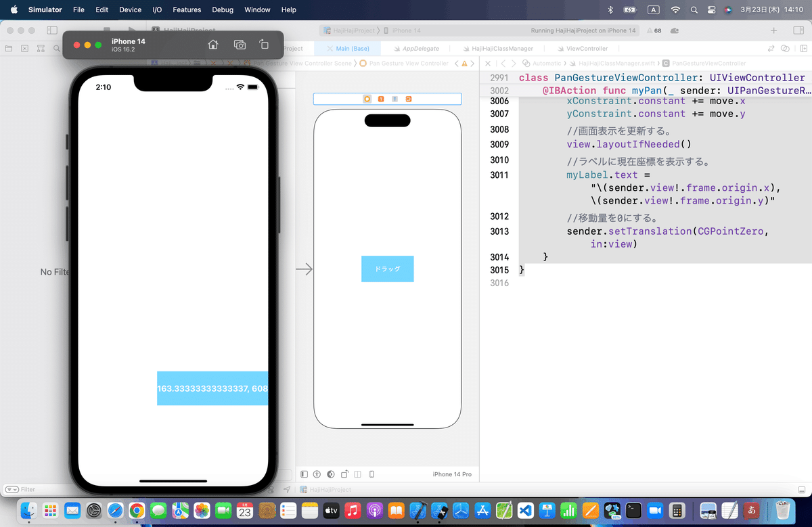Select the First Responder dock icon
Viewport: 812px width, 527px height.
381,99
